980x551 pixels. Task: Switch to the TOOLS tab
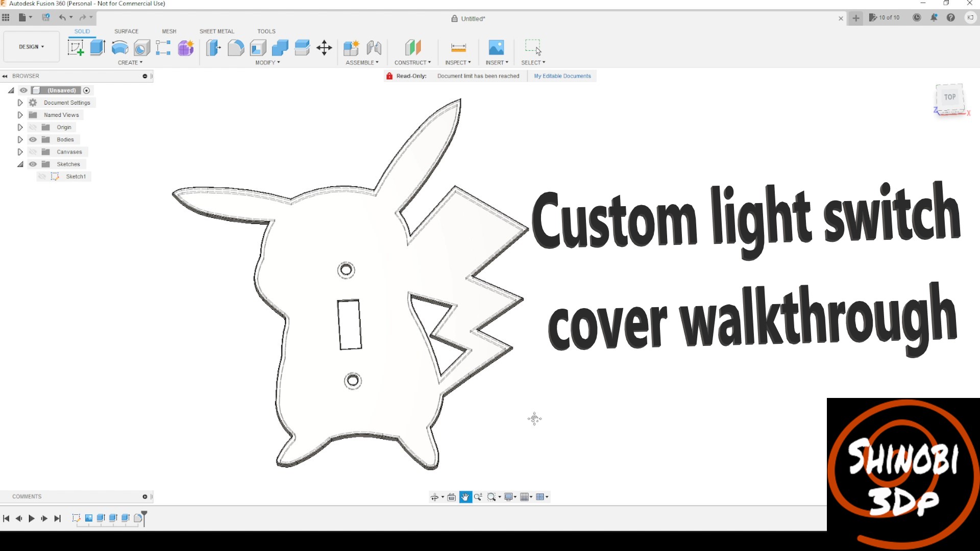click(x=266, y=31)
